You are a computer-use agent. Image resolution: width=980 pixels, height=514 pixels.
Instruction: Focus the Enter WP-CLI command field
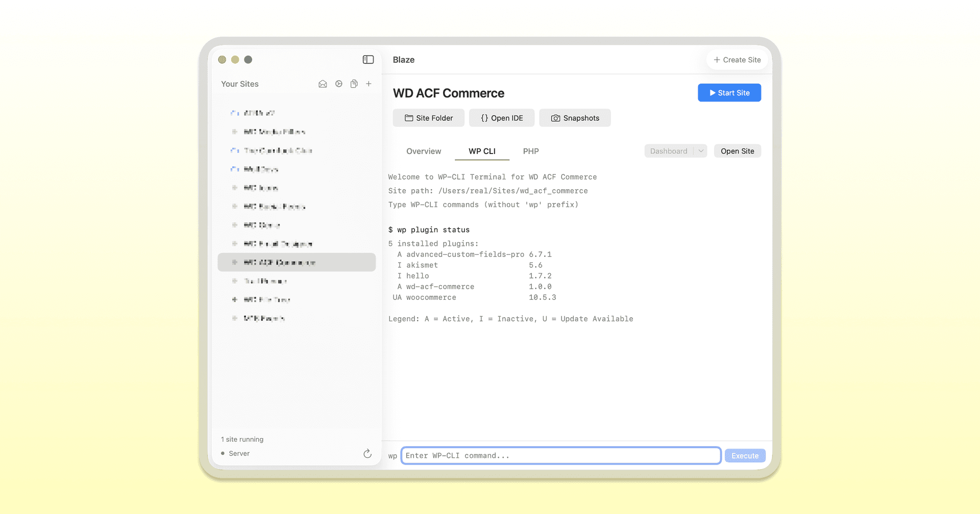click(x=561, y=455)
